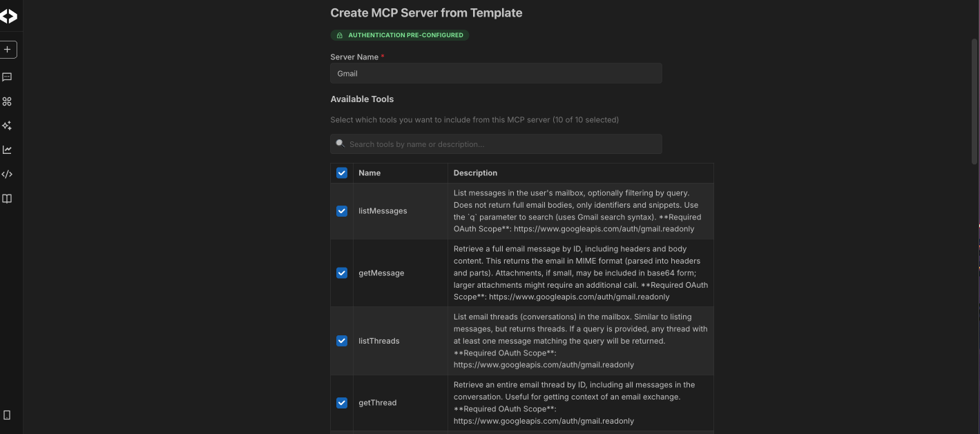Open the book documentation icon
Viewport: 980px width, 434px height.
(x=7, y=199)
